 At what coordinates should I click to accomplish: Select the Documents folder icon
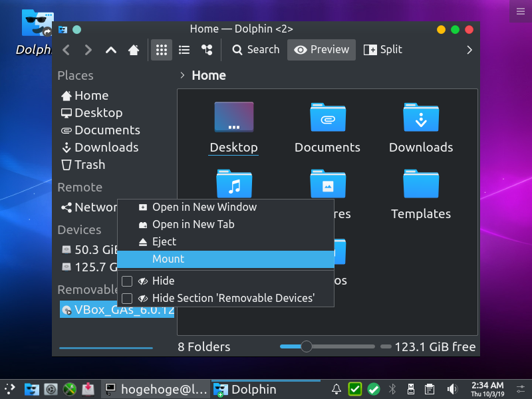(x=328, y=117)
